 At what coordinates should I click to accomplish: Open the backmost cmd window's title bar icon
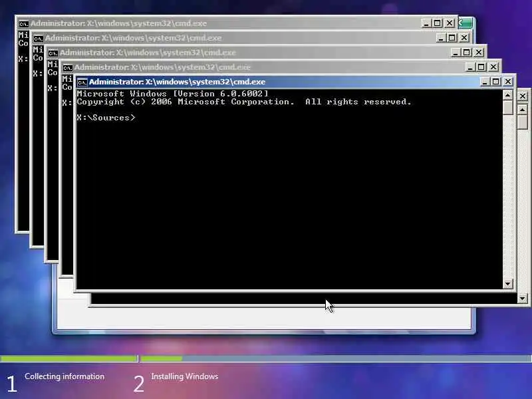coord(23,24)
